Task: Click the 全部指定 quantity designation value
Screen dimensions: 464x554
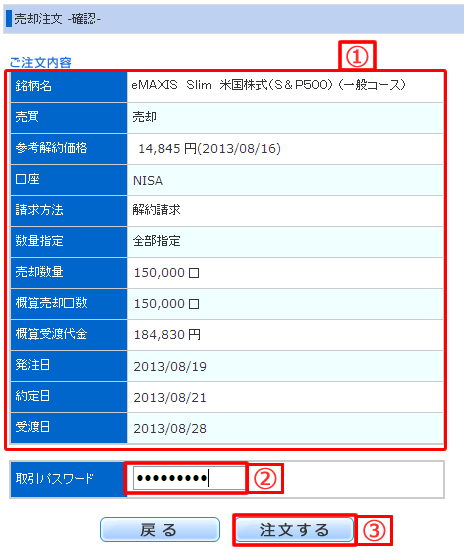Action: (157, 241)
